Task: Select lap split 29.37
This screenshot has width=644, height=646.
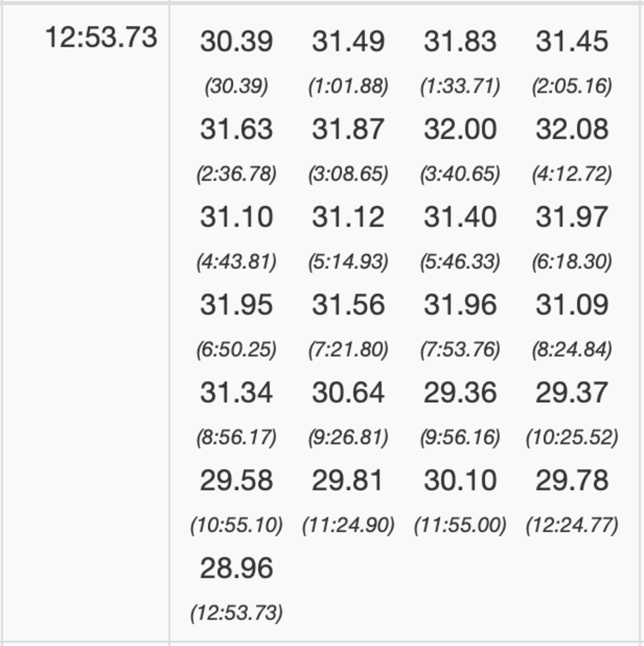Action: [x=572, y=393]
